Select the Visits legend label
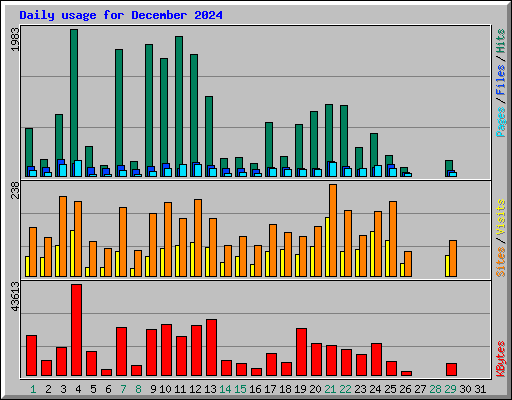Viewport: 512px width, 400px height. click(x=501, y=218)
